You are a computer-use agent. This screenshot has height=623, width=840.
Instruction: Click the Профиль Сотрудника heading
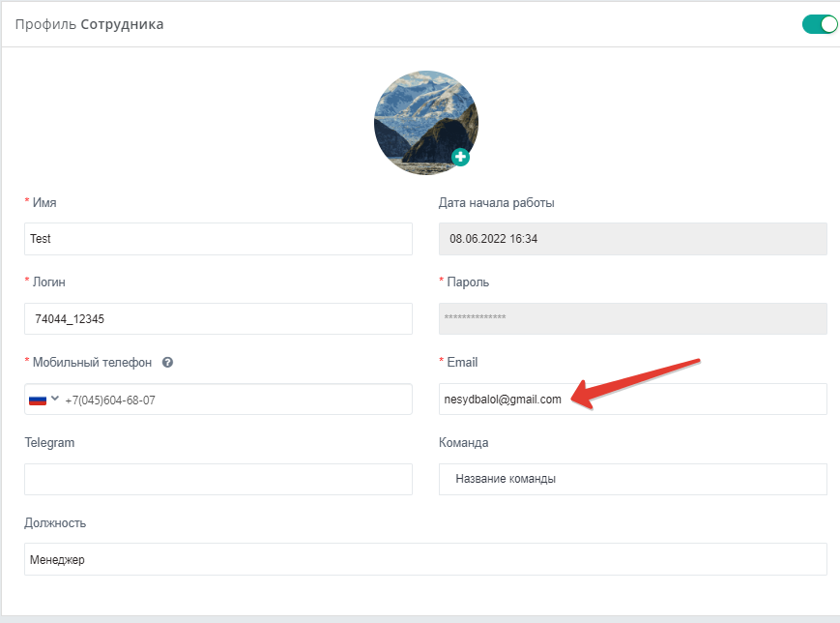tap(90, 24)
